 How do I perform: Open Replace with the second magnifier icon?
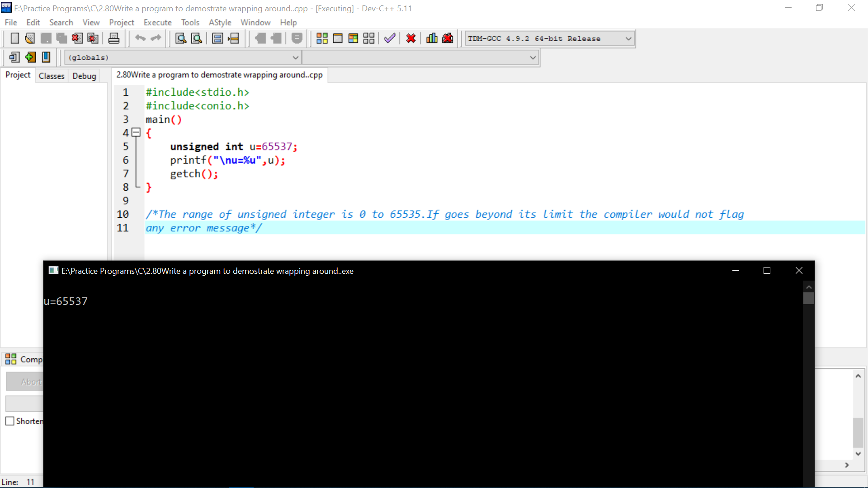click(x=197, y=38)
